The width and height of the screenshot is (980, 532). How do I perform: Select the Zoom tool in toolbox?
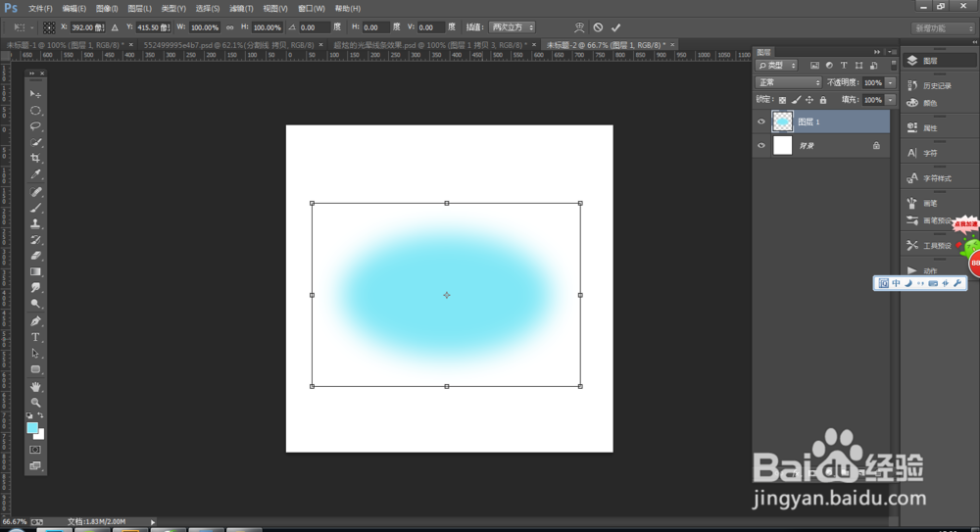[35, 403]
